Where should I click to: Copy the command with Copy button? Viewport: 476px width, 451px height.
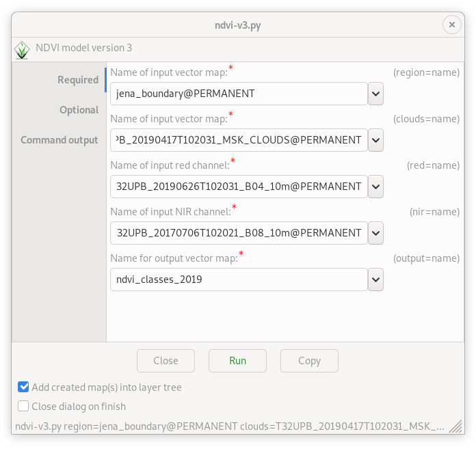[x=309, y=361]
